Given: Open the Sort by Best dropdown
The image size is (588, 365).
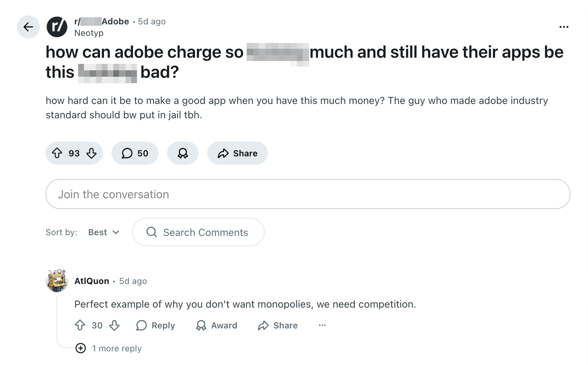Looking at the screenshot, I should (x=104, y=232).
